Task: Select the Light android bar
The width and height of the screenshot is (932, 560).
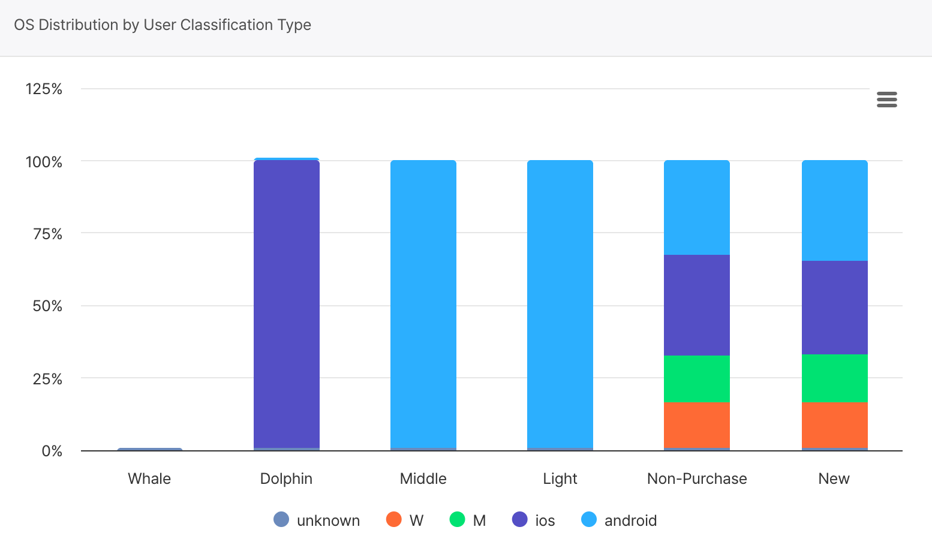Action: point(560,303)
